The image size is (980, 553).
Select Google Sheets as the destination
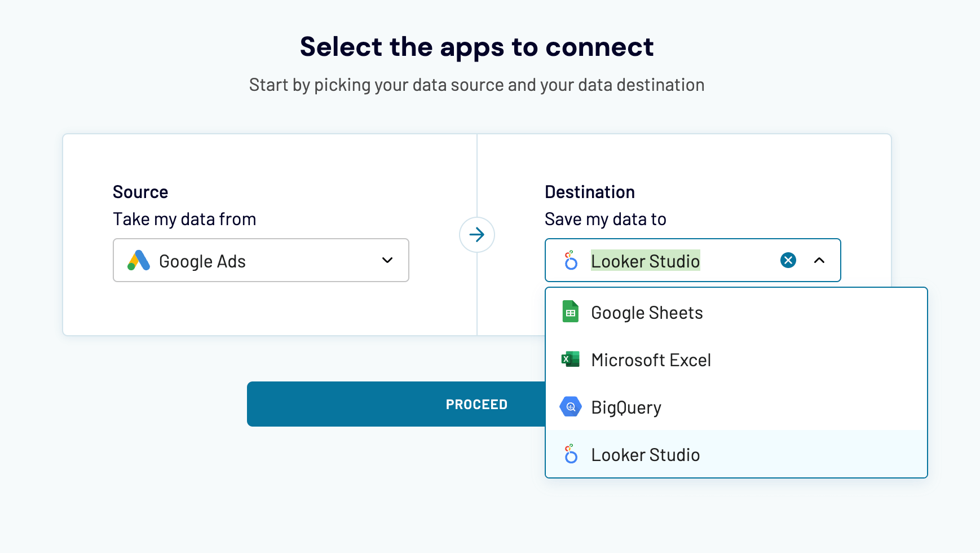[x=647, y=313]
